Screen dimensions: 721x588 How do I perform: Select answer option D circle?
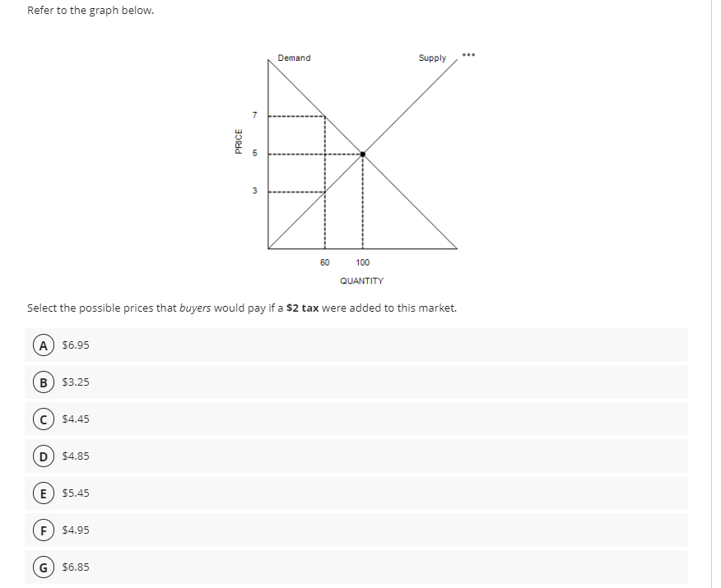click(44, 456)
